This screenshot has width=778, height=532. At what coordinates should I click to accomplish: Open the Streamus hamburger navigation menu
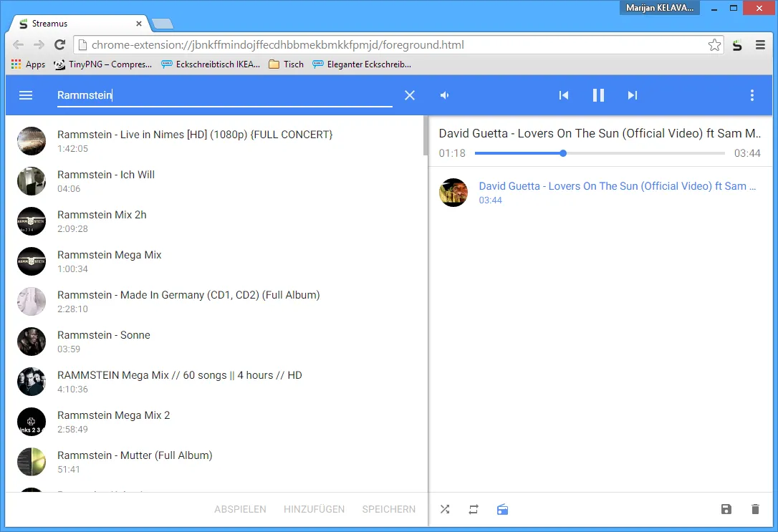pos(25,95)
